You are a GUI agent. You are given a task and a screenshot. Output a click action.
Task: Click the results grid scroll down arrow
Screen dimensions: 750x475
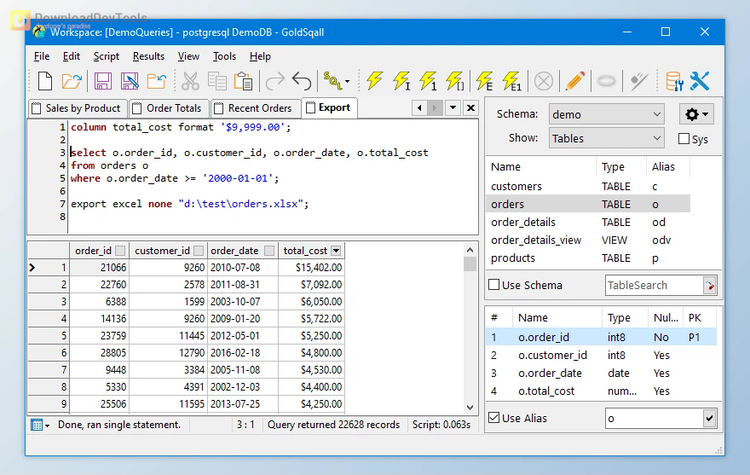pos(470,408)
